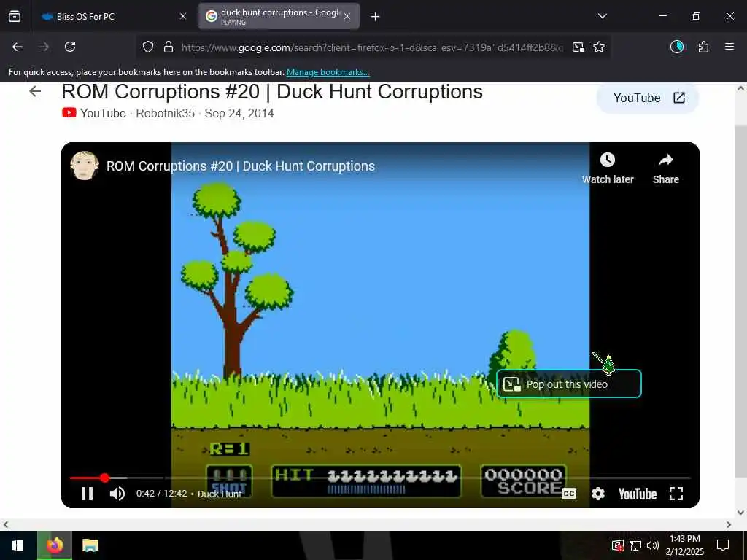Pause the YouTube video
Image resolution: width=747 pixels, height=560 pixels.
point(88,494)
